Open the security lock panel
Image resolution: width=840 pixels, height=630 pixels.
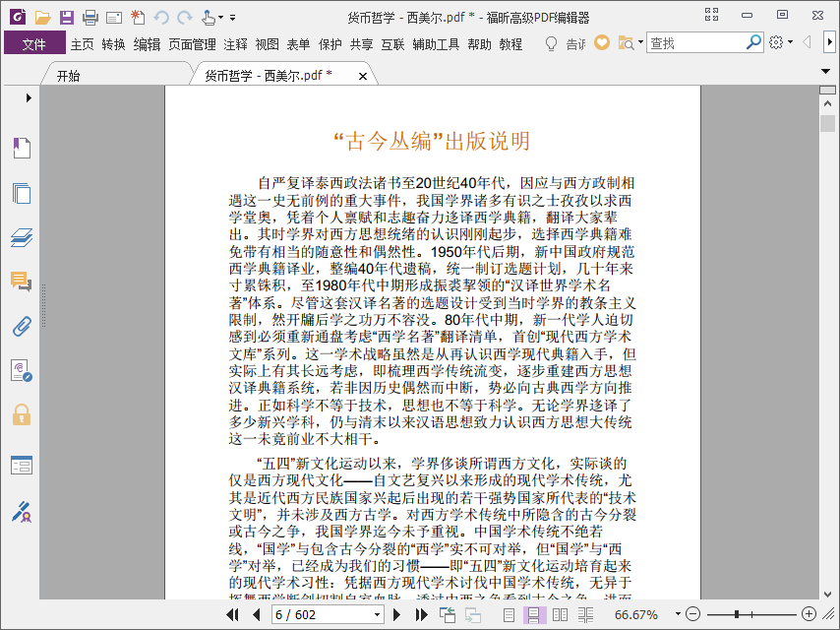[22, 415]
